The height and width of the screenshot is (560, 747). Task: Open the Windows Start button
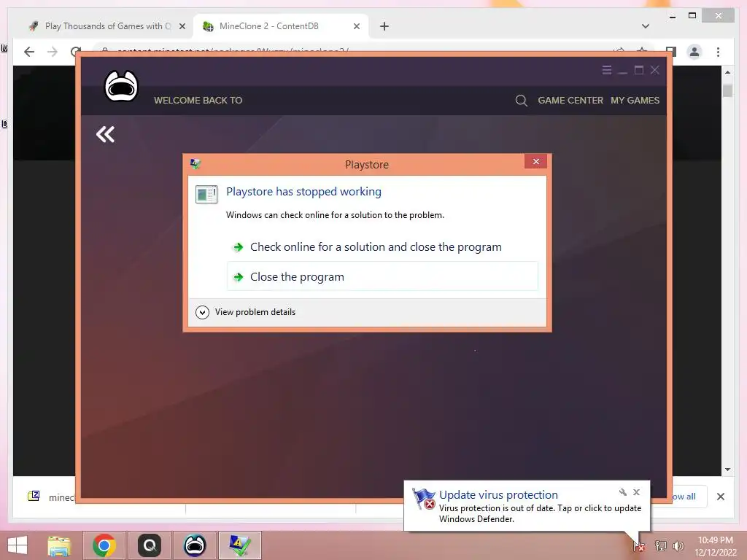pos(18,545)
